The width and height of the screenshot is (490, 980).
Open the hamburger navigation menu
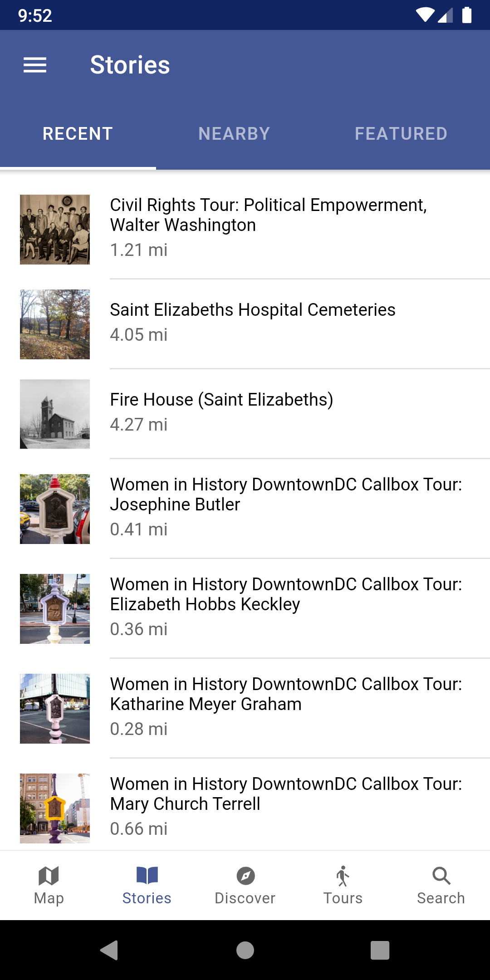(x=35, y=65)
